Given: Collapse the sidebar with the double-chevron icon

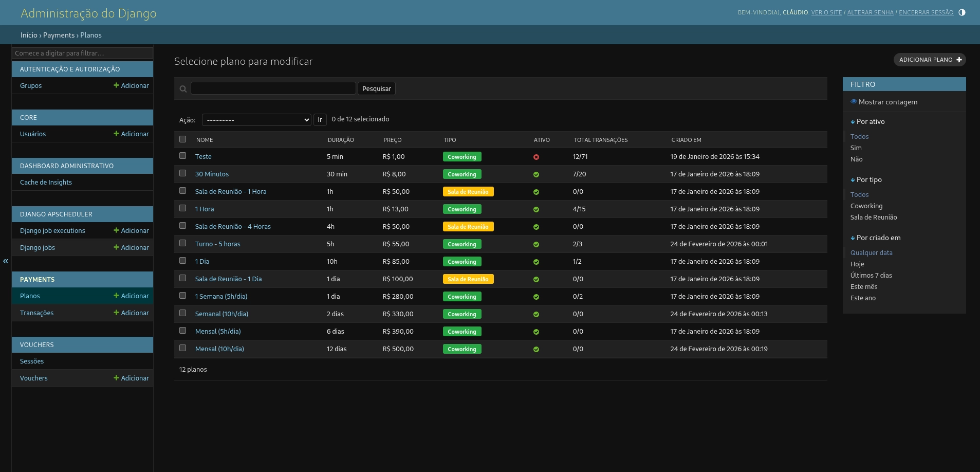Looking at the screenshot, I should (6, 261).
